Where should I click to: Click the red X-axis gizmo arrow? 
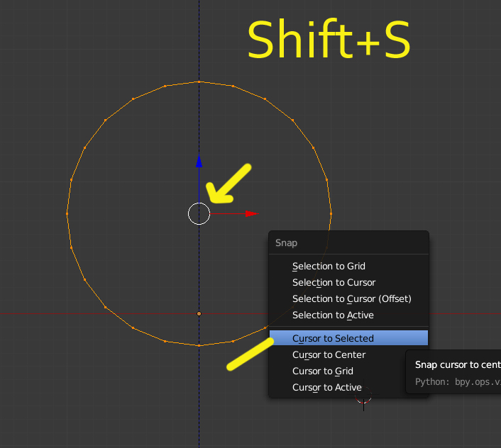(x=252, y=214)
